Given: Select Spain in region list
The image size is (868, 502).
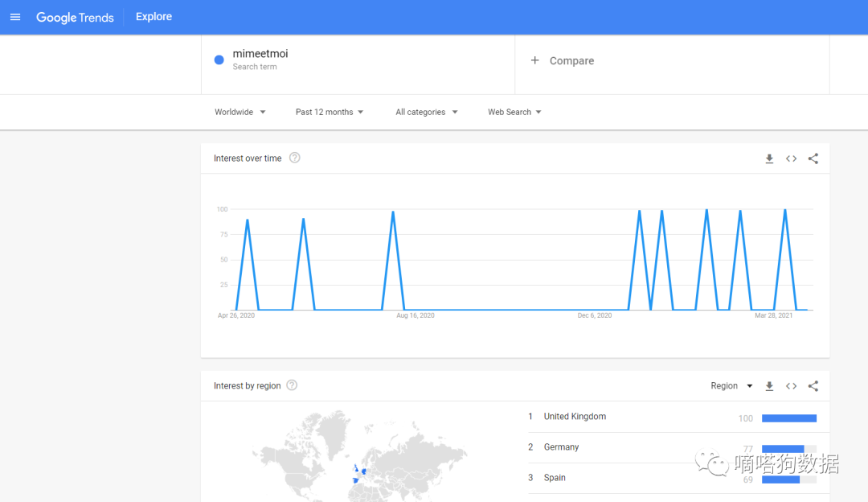Looking at the screenshot, I should [x=555, y=478].
